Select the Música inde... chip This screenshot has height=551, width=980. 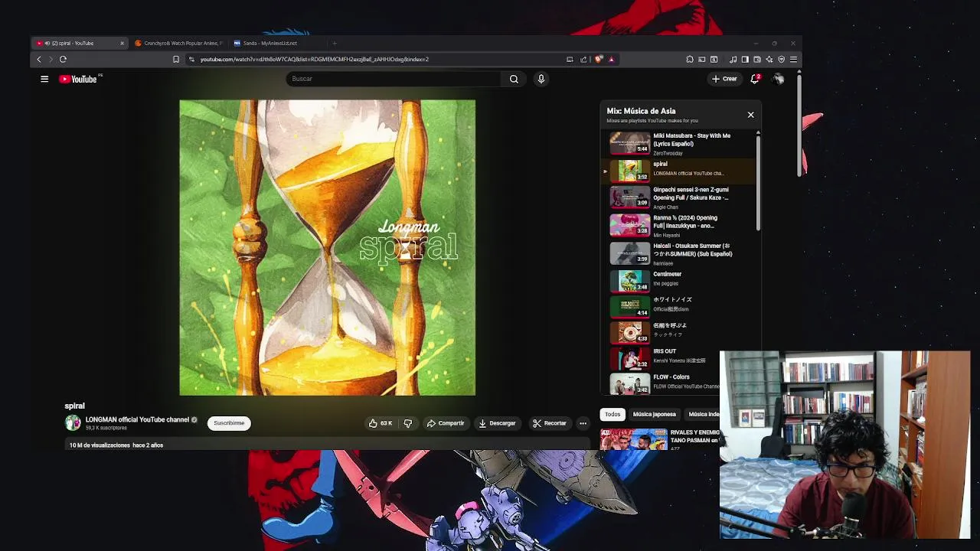703,414
